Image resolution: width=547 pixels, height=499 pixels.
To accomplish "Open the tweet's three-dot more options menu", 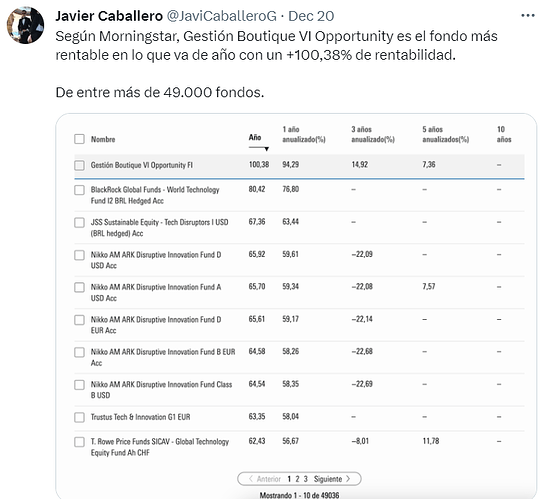I will 527,16.
